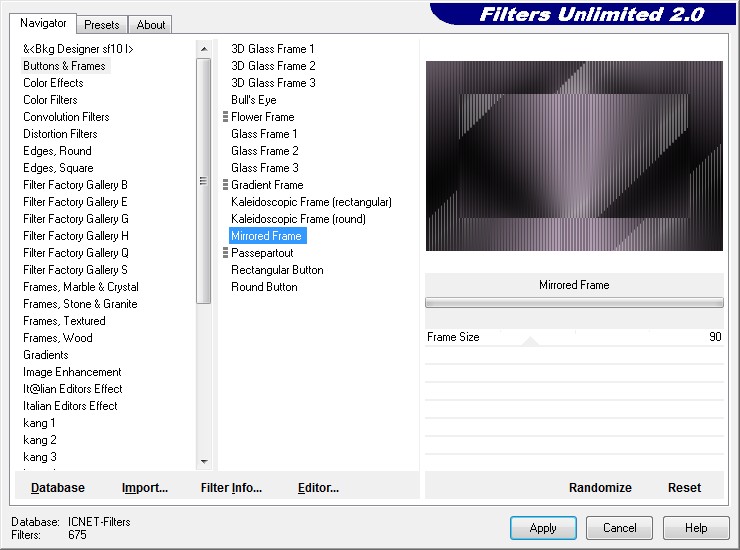The height and width of the screenshot is (550, 740).
Task: Select Color Filters category
Action: (x=50, y=100)
